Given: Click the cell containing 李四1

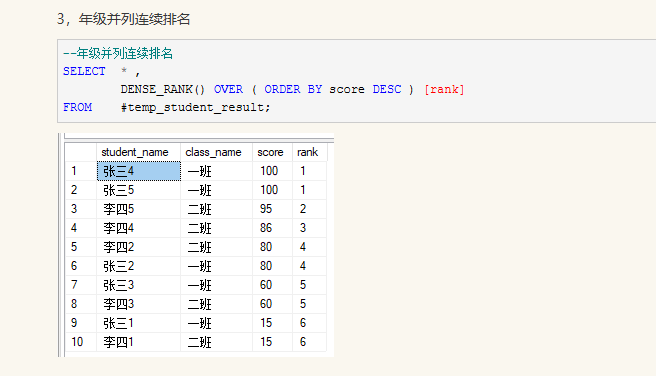Looking at the screenshot, I should coord(139,342).
